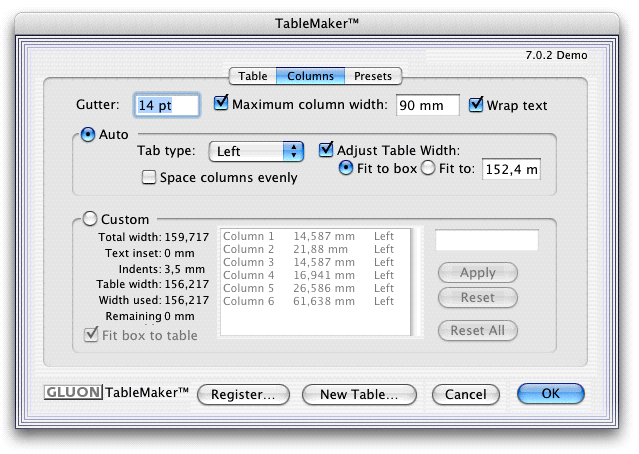Image resolution: width=639 pixels, height=454 pixels.
Task: Select the Fit to box option
Action: (346, 168)
